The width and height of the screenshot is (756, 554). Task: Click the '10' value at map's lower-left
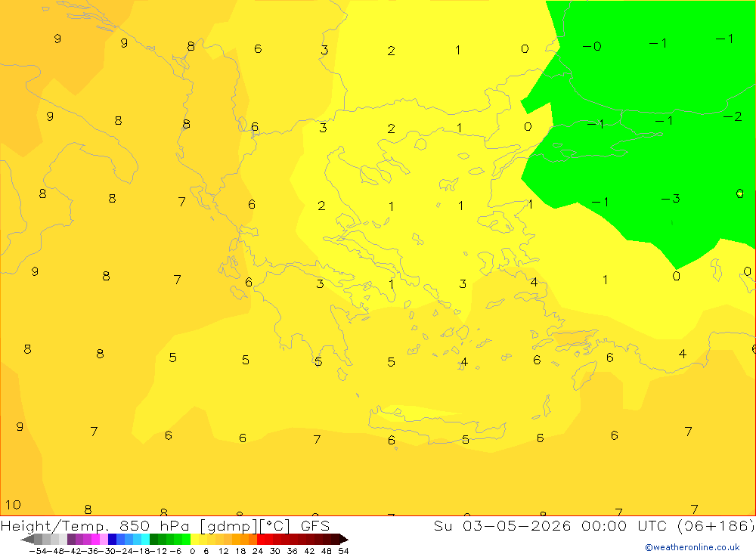(x=13, y=505)
